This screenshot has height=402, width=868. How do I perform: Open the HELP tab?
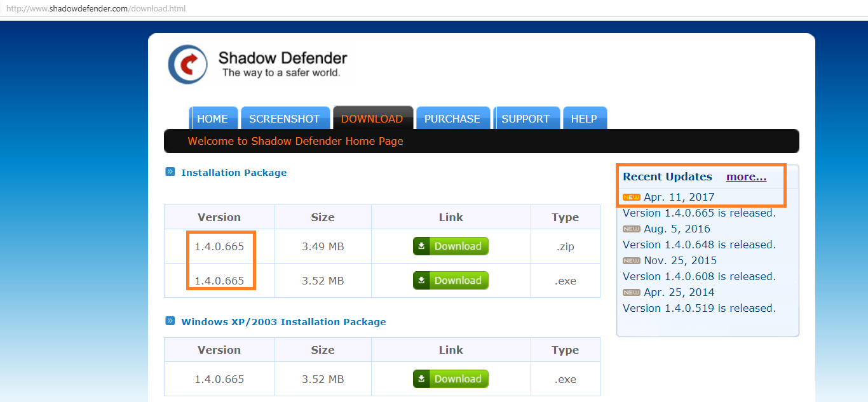[584, 119]
